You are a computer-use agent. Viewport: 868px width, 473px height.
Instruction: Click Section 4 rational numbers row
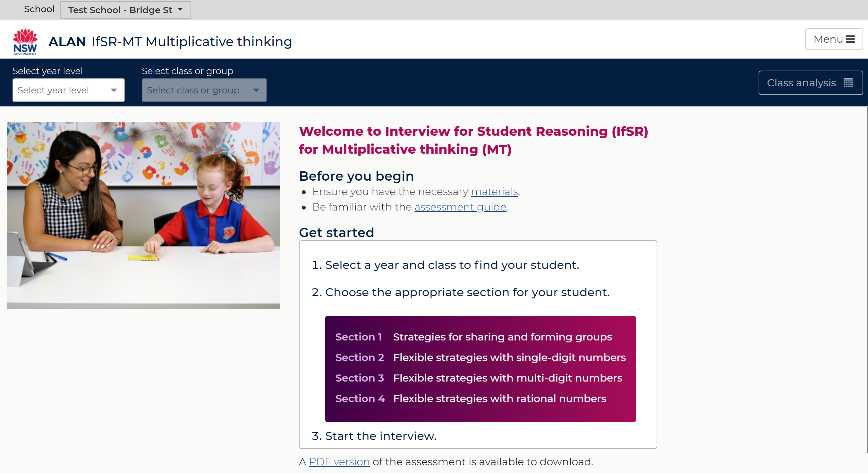470,399
